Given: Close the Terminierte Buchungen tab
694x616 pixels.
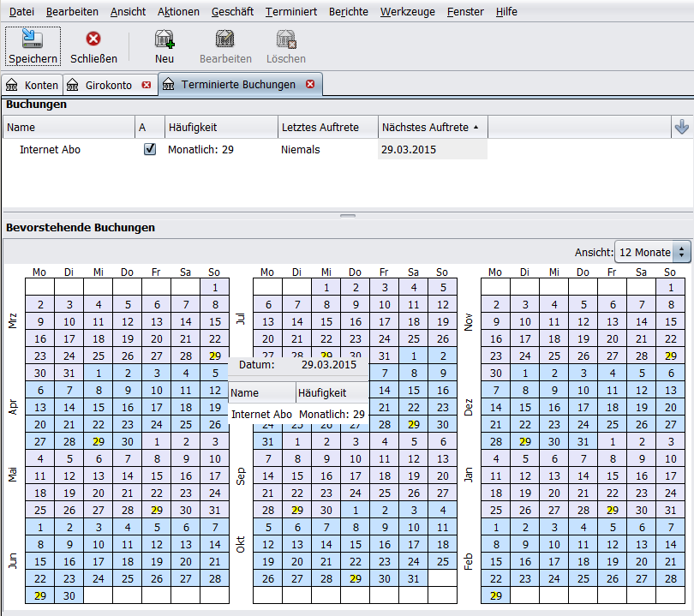Looking at the screenshot, I should click(x=310, y=84).
